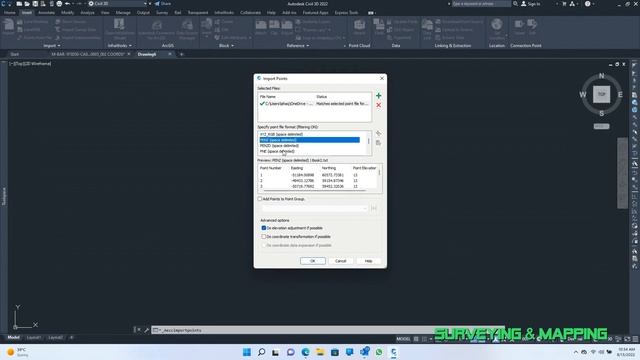Image resolution: width=640 pixels, height=360 pixels.
Task: Select PENZD (space delimited) format
Action: coord(279,146)
